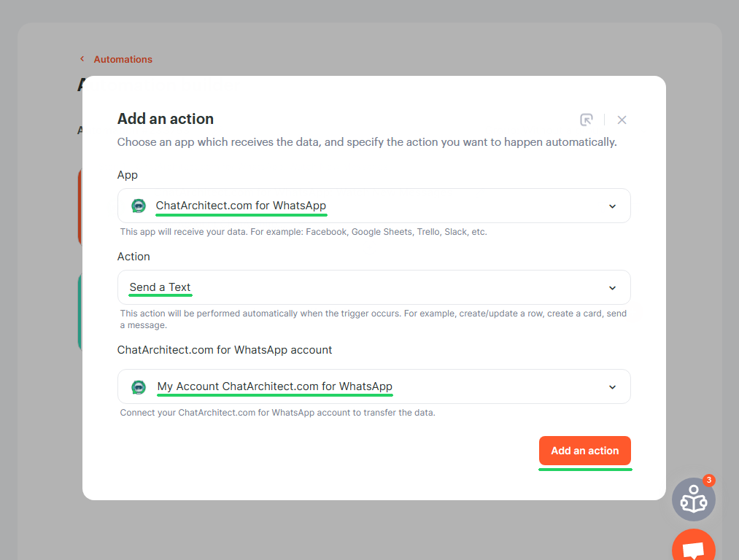Image resolution: width=739 pixels, height=560 pixels.
Task: Select the Send a Text action field
Action: [374, 287]
